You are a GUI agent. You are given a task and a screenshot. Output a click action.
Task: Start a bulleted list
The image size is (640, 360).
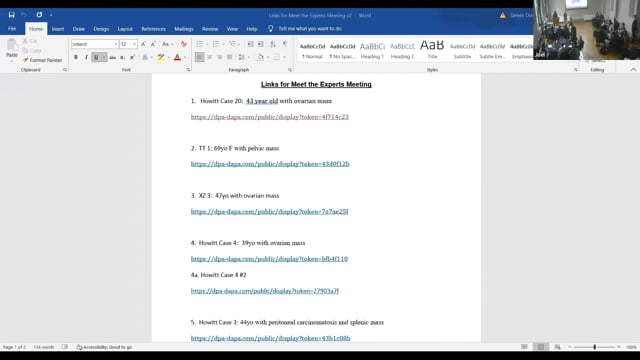[199, 44]
